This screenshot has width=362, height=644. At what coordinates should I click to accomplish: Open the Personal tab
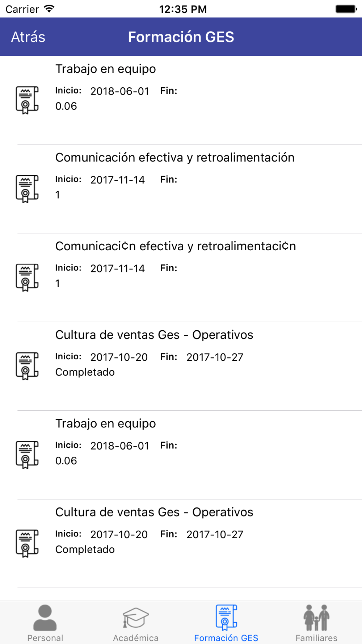[x=45, y=623]
